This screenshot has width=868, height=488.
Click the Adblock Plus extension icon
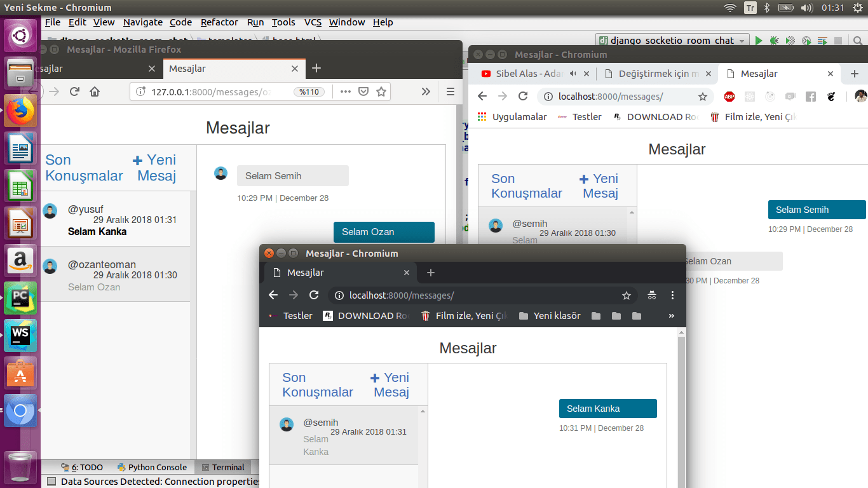pyautogui.click(x=729, y=97)
